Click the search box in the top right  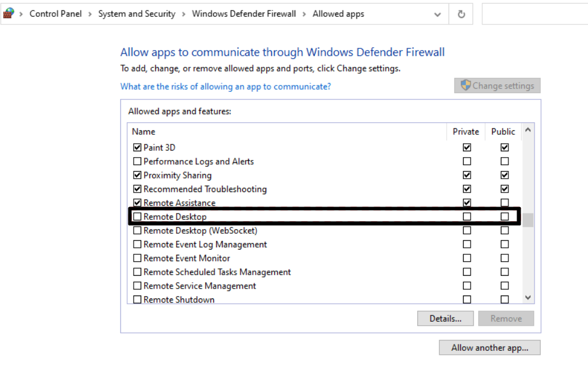tap(535, 14)
